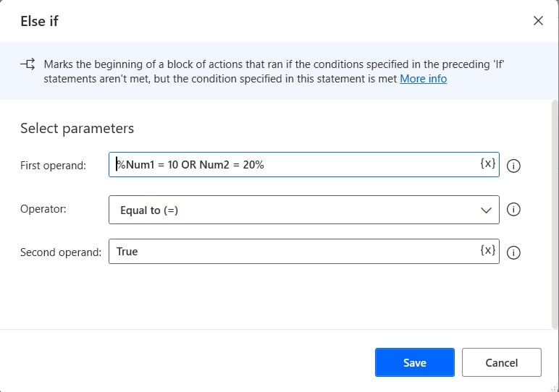Open variable picker for Second operand

(x=488, y=250)
